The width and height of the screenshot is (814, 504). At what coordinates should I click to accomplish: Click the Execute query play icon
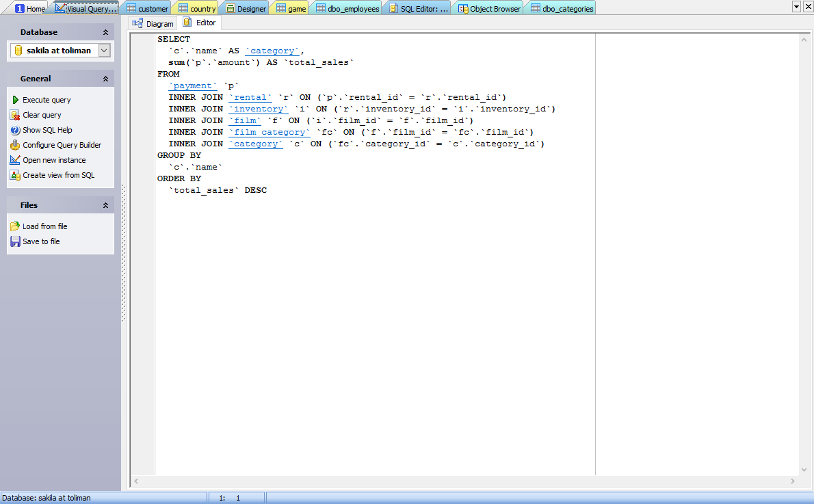(x=15, y=100)
